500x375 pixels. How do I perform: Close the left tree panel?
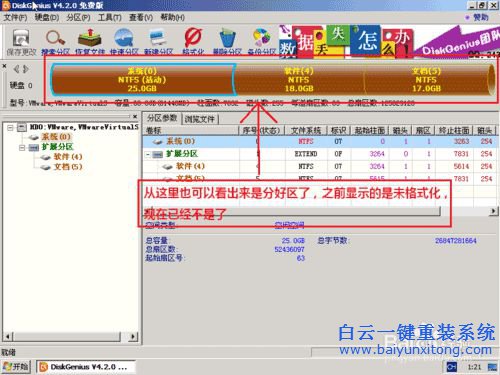[135, 116]
